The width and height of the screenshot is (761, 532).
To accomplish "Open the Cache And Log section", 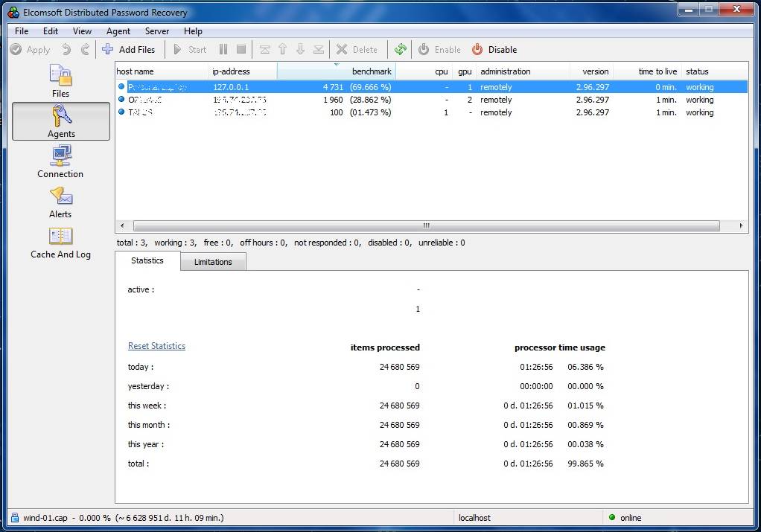I will 60,243.
